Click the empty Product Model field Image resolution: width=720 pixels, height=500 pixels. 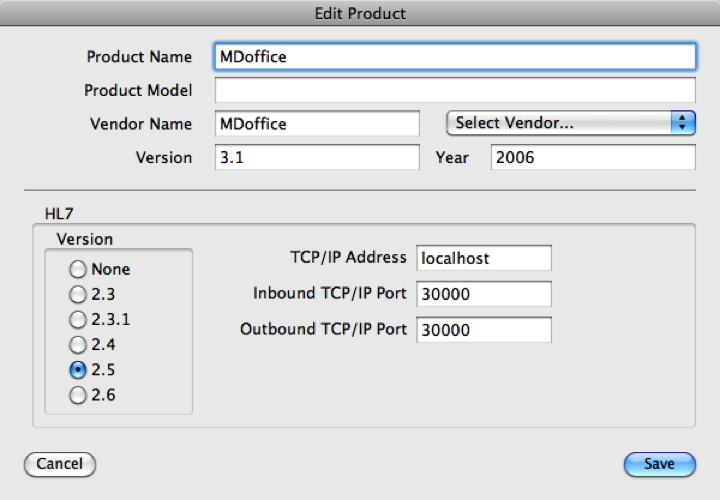[454, 90]
